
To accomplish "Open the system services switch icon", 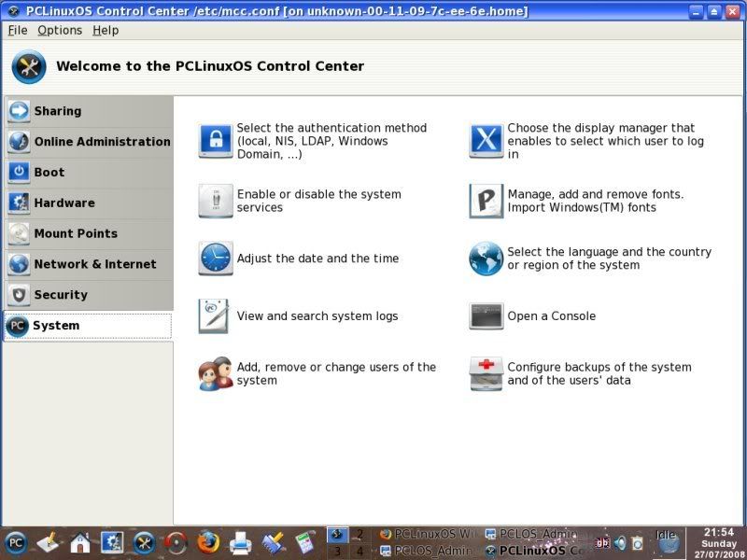I will coord(216,201).
